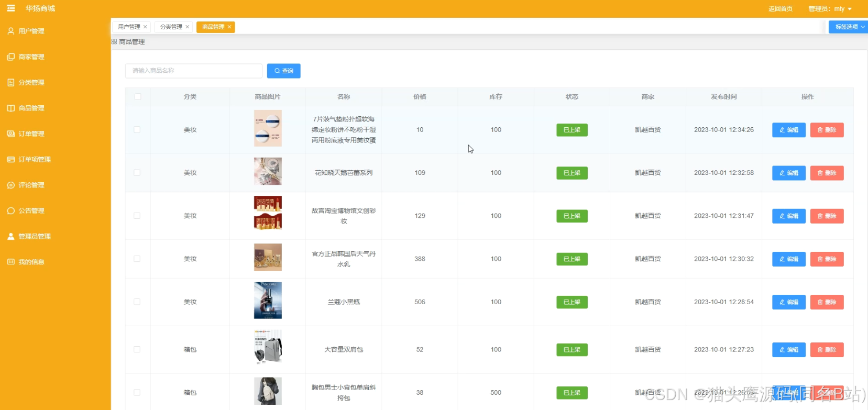Open 评论管理 in the sidebar
The image size is (868, 410).
click(x=26, y=185)
